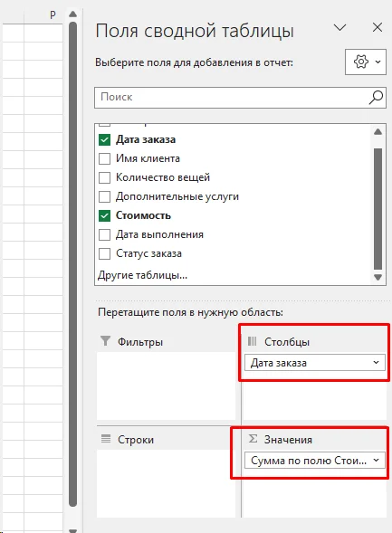The image size is (392, 533).
Task: Click the Дата выполнения field label
Action: tap(159, 234)
